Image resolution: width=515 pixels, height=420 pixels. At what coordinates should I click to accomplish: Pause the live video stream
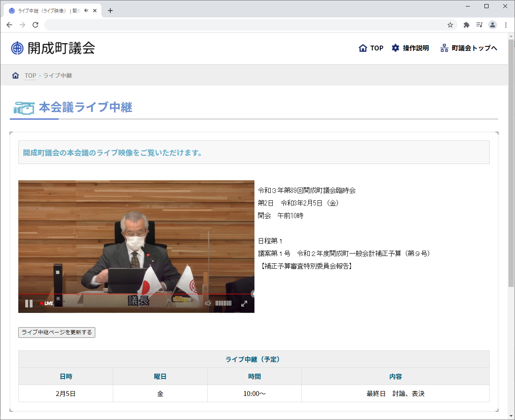pyautogui.click(x=29, y=304)
